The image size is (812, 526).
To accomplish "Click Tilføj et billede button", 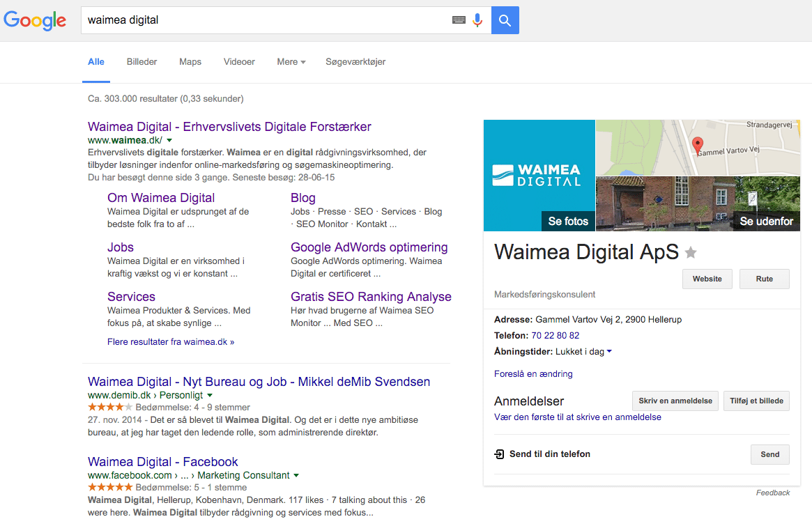I will pyautogui.click(x=756, y=401).
